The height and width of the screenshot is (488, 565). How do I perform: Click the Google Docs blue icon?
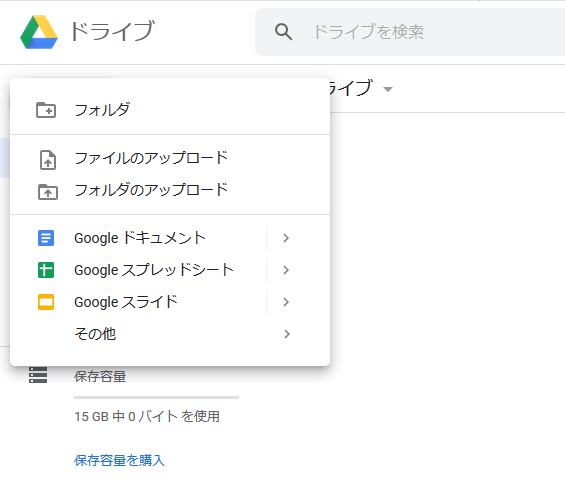pyautogui.click(x=46, y=238)
